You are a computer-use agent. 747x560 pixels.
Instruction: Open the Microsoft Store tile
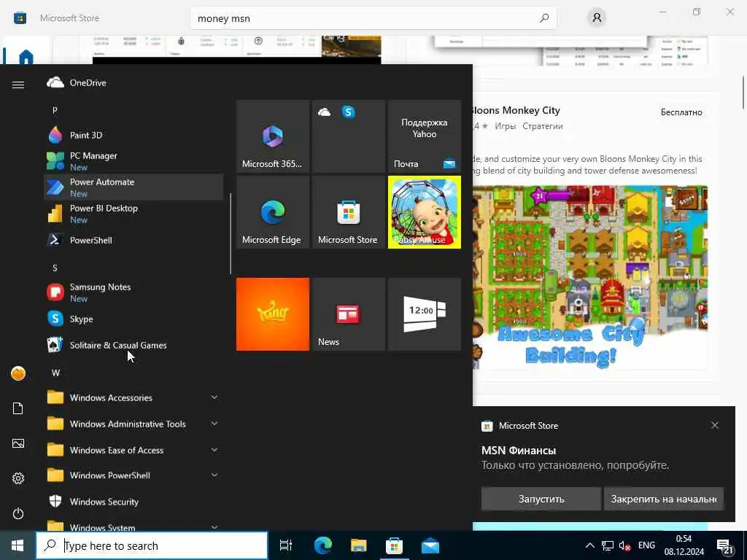coord(349,212)
